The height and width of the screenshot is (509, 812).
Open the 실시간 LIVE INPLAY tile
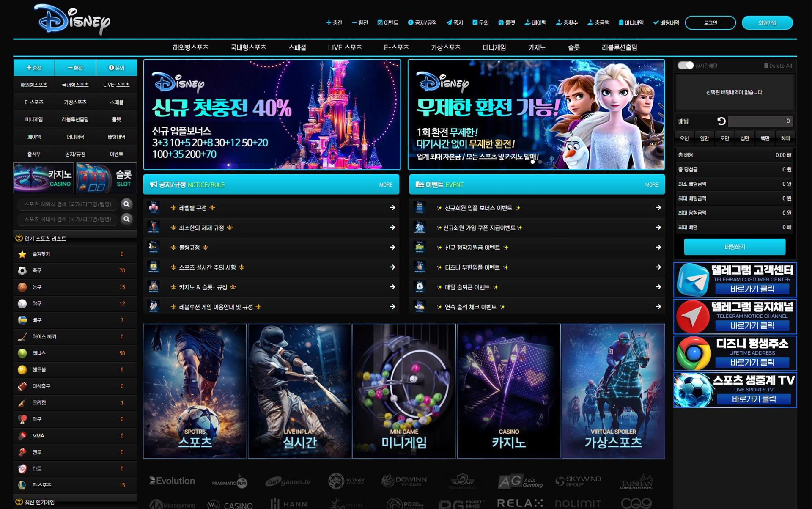(299, 391)
